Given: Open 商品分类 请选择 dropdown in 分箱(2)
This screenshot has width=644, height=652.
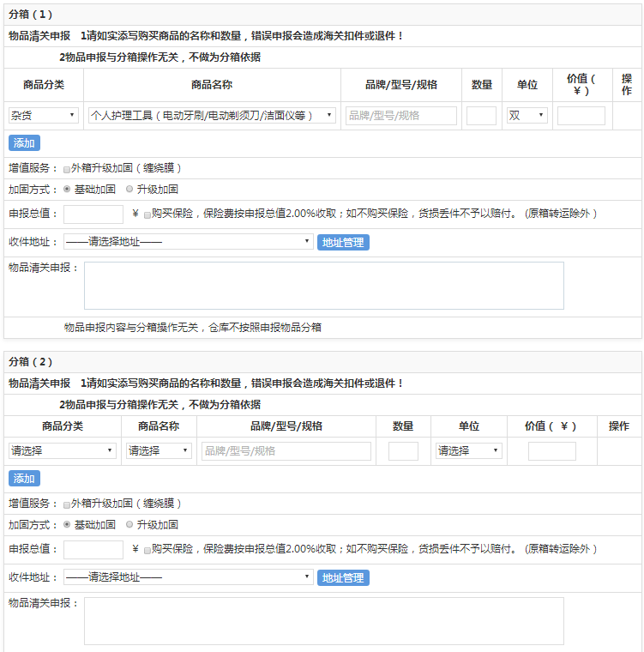Looking at the screenshot, I should 63,451.
